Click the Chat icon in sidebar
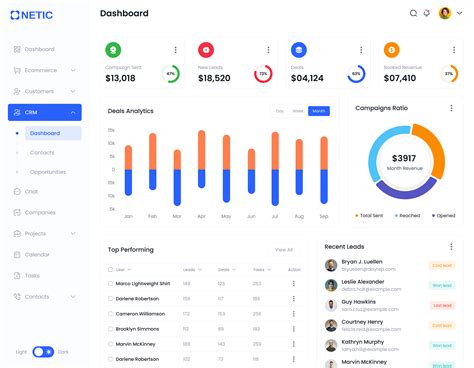Viewport: 474px width, 368px height. point(17,192)
